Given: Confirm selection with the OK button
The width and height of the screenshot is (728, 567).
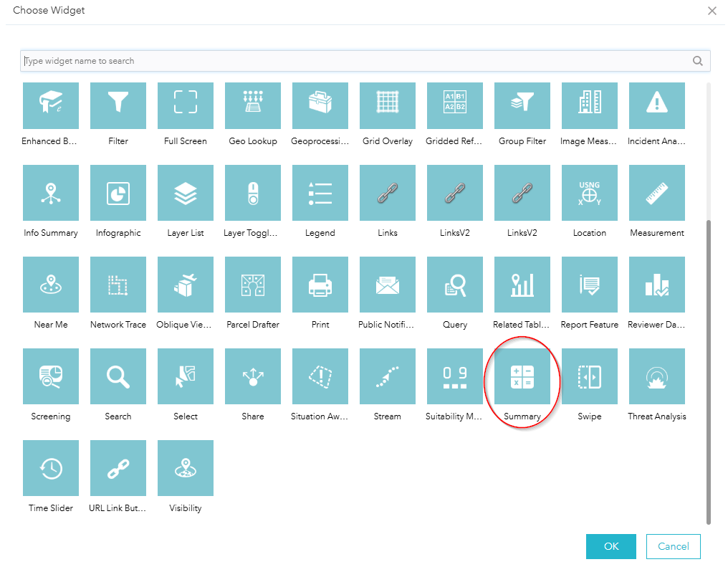Looking at the screenshot, I should pos(610,546).
